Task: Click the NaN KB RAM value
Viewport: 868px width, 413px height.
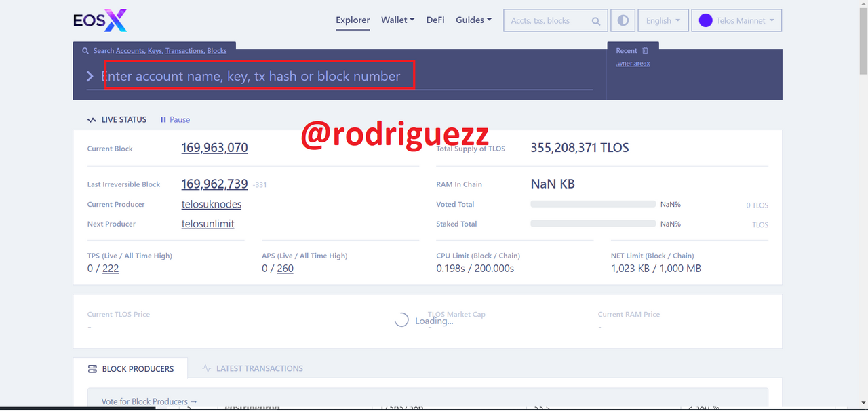Action: pos(553,184)
